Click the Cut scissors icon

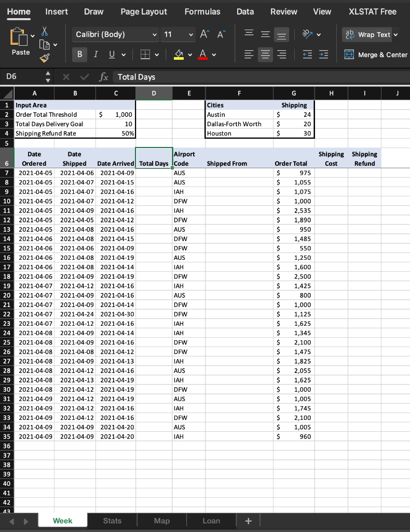pyautogui.click(x=45, y=31)
